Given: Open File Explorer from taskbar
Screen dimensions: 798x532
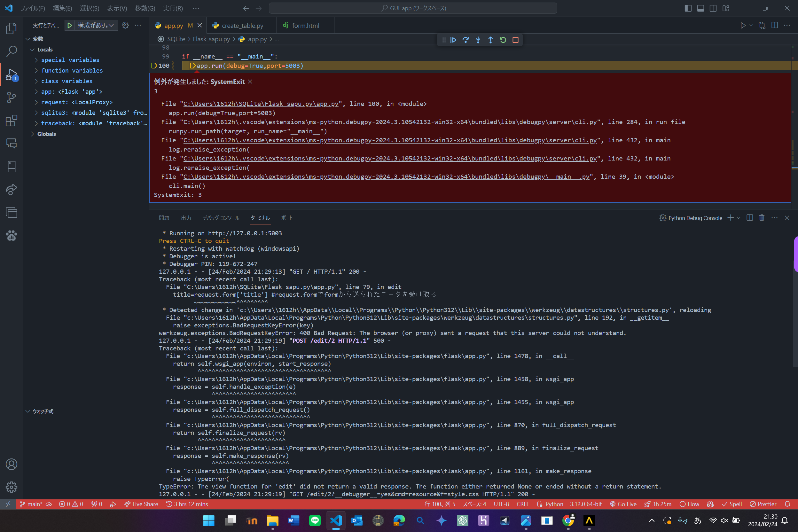Looking at the screenshot, I should 272,520.
